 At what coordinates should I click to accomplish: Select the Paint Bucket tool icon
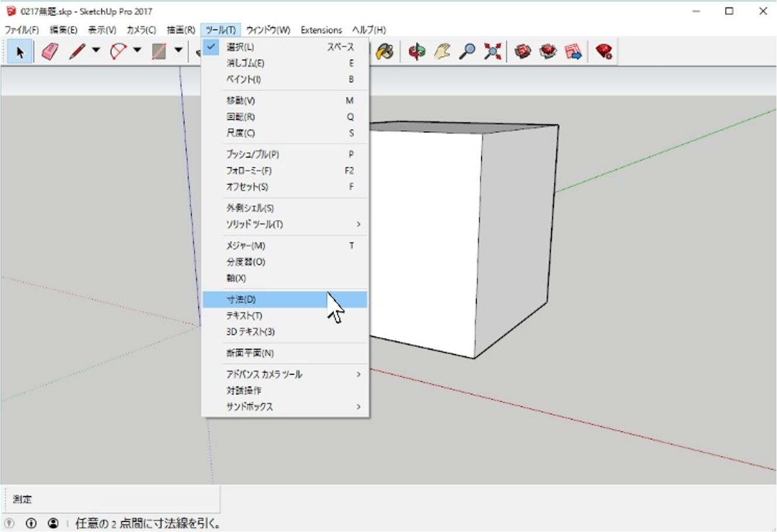385,52
